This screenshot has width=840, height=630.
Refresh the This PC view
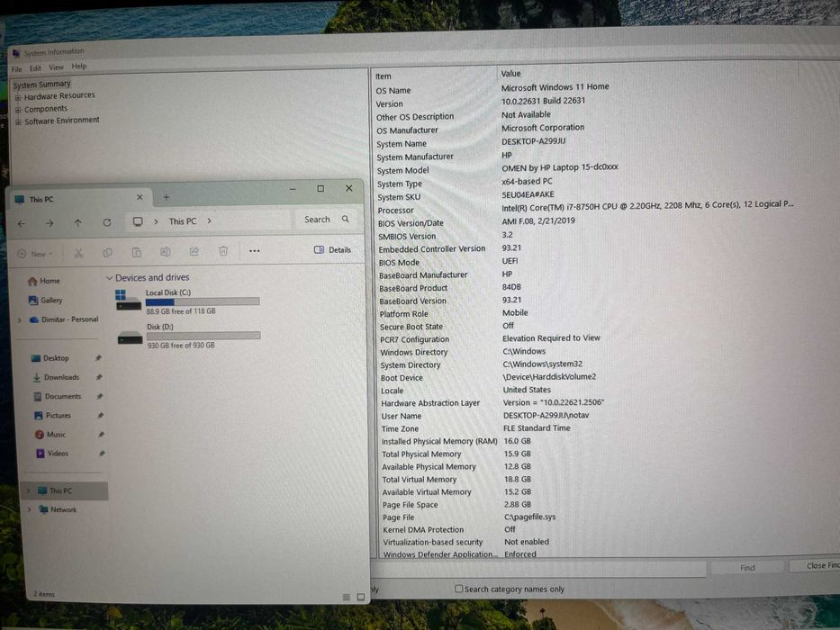106,222
